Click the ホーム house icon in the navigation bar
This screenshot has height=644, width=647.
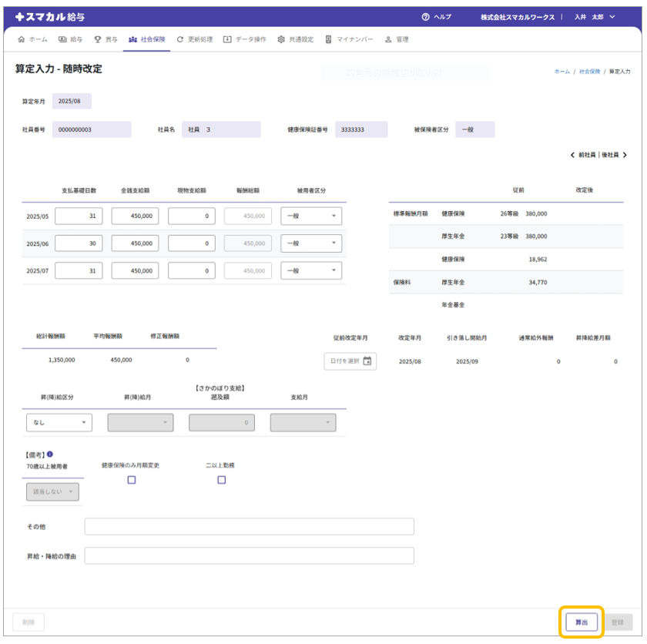pos(21,39)
